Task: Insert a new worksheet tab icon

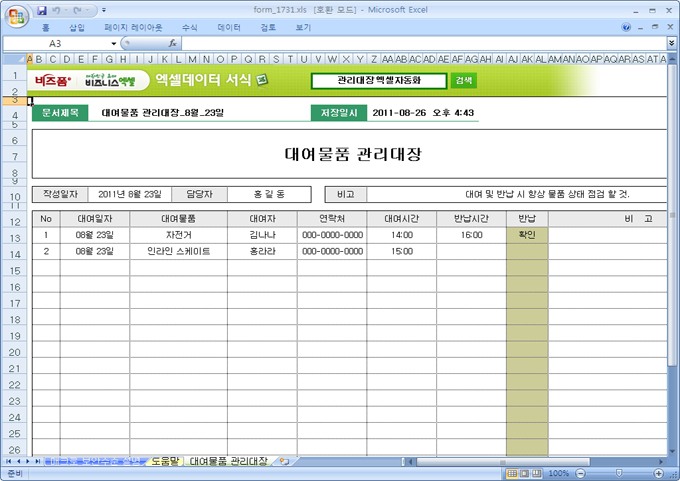Action: point(284,461)
